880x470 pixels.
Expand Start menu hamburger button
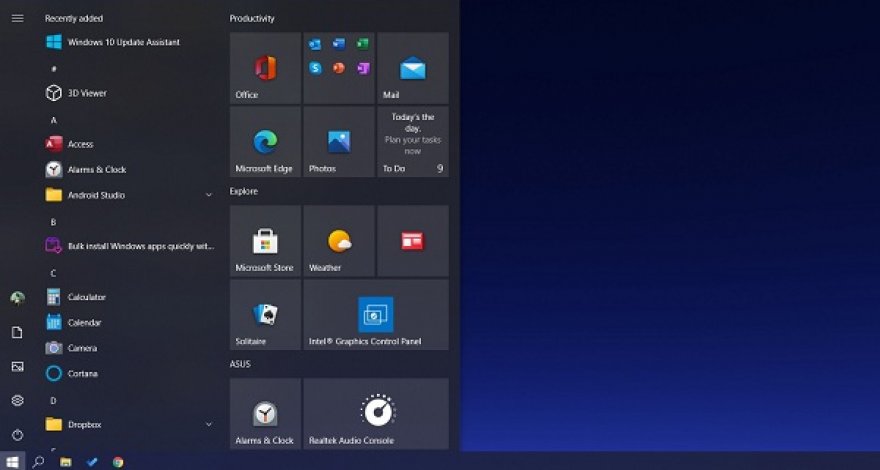point(17,19)
